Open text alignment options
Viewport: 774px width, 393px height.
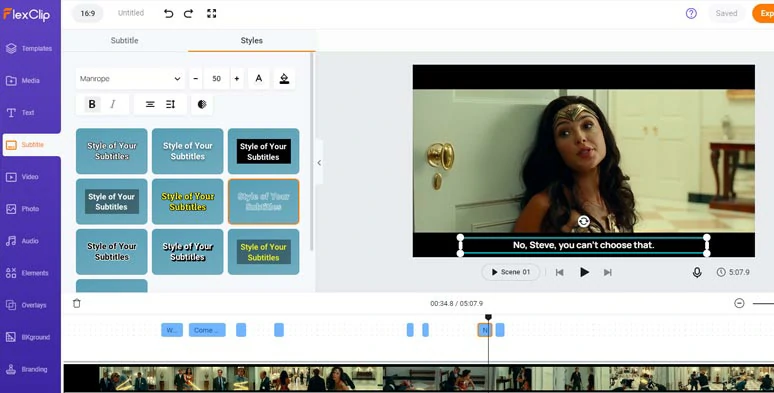point(150,104)
